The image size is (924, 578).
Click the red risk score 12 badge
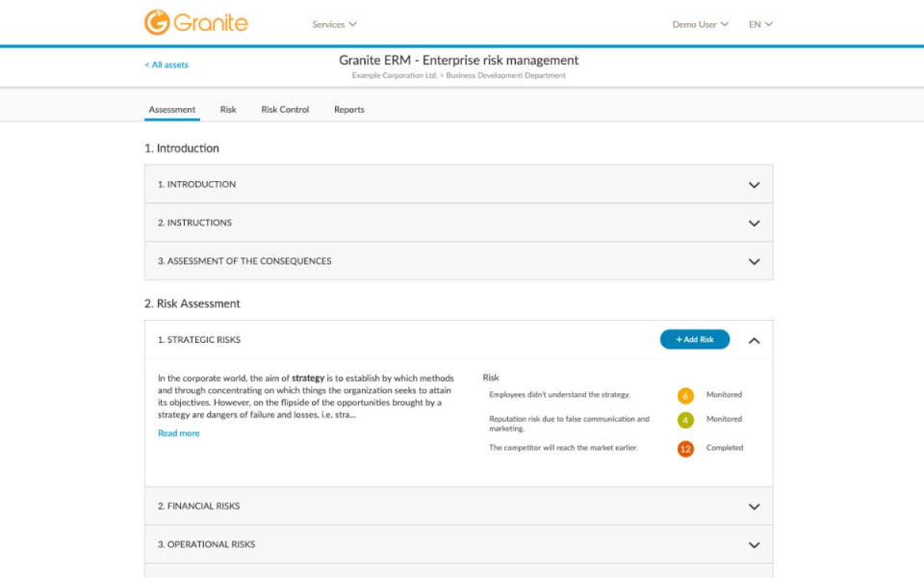pos(685,449)
